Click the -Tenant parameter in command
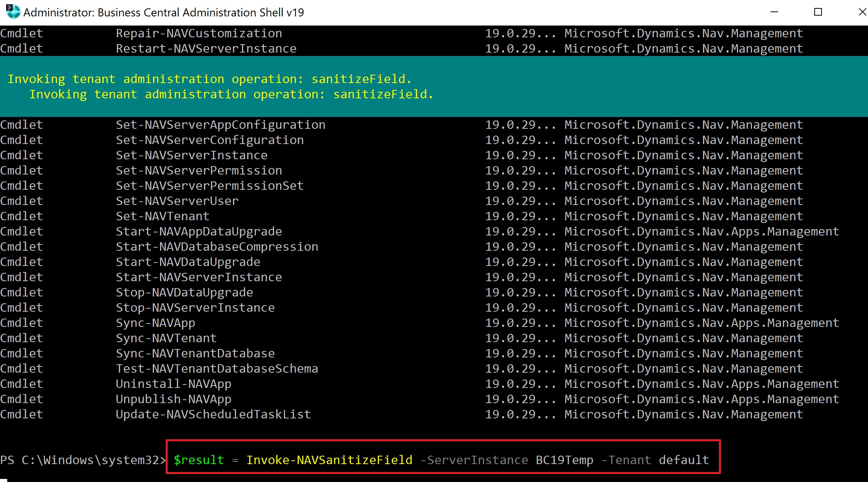This screenshot has height=482, width=868. (626, 460)
